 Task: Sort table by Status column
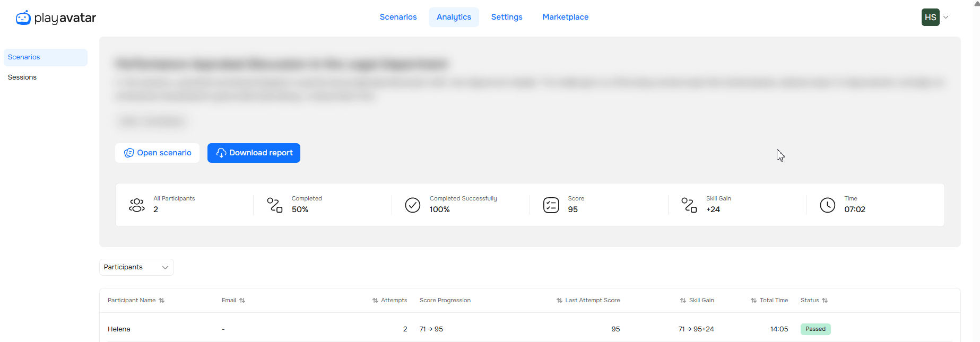[x=825, y=301]
